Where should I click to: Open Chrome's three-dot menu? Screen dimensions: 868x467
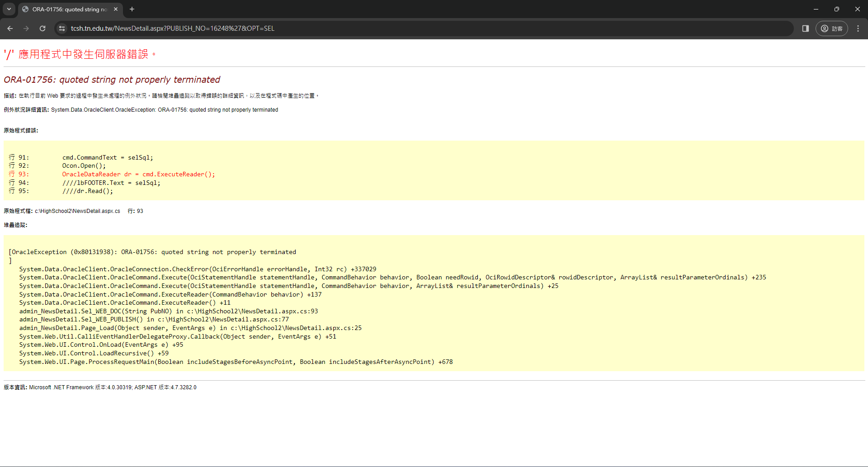(858, 28)
